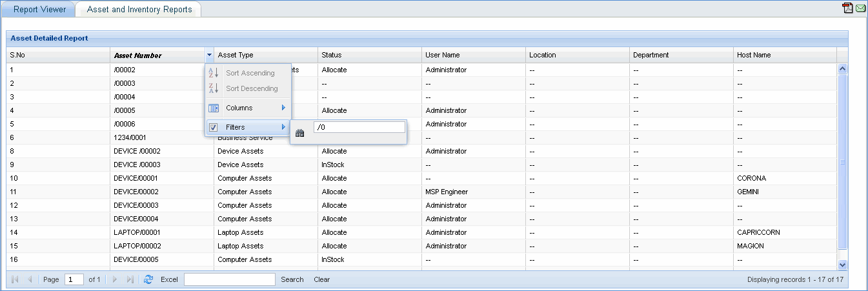This screenshot has height=291, width=868.
Task: Open Asset Number column dropdown arrow
Action: tap(209, 55)
